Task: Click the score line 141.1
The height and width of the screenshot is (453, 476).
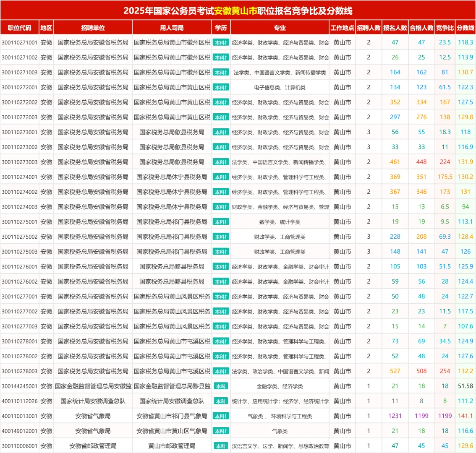Action: [x=466, y=416]
